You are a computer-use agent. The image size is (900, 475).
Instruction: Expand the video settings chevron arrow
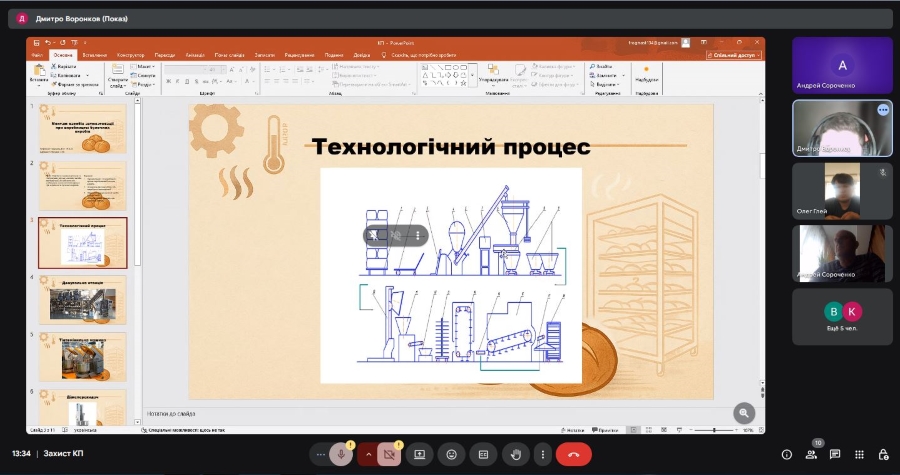point(368,454)
